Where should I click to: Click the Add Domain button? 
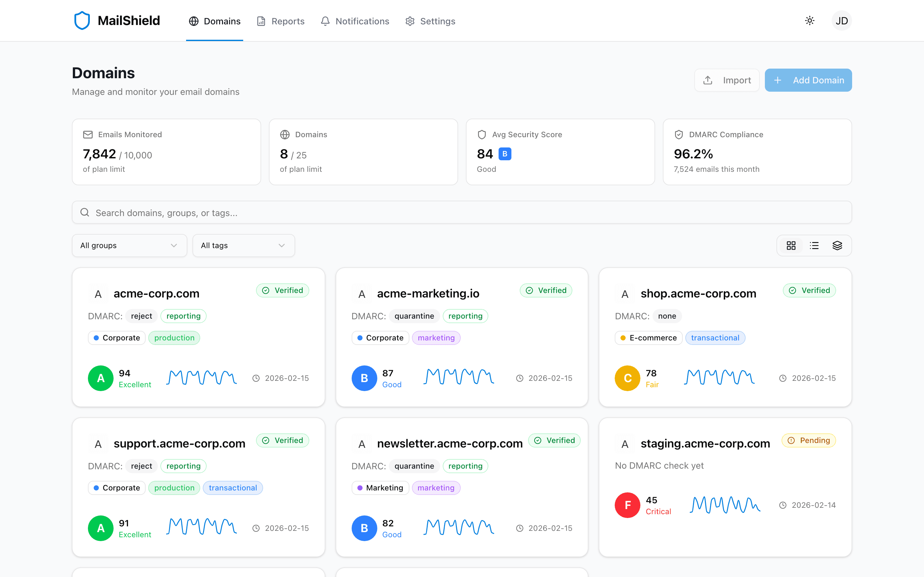point(808,80)
